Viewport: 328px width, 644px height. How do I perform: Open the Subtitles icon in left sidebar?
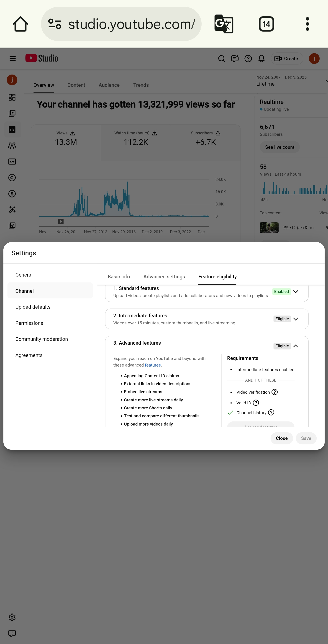tap(12, 162)
